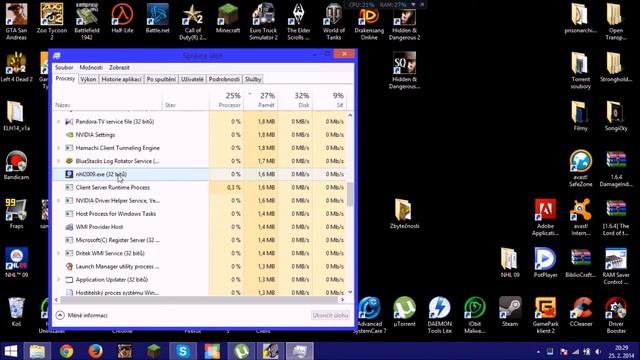Expand BlueStacks Log Rotator Service row
The height and width of the screenshot is (360, 640).
58,161
